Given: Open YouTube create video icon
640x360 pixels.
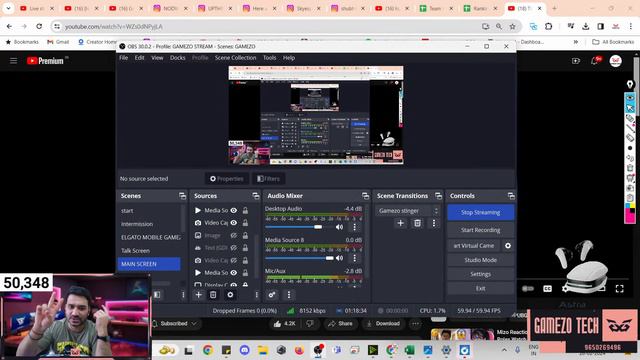Looking at the screenshot, I should pyautogui.click(x=576, y=61).
